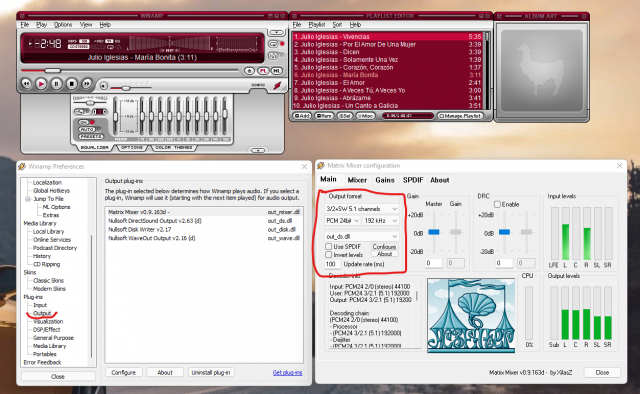Switch to the Equalizer drawer tab
The image size is (640, 394).
(x=94, y=147)
